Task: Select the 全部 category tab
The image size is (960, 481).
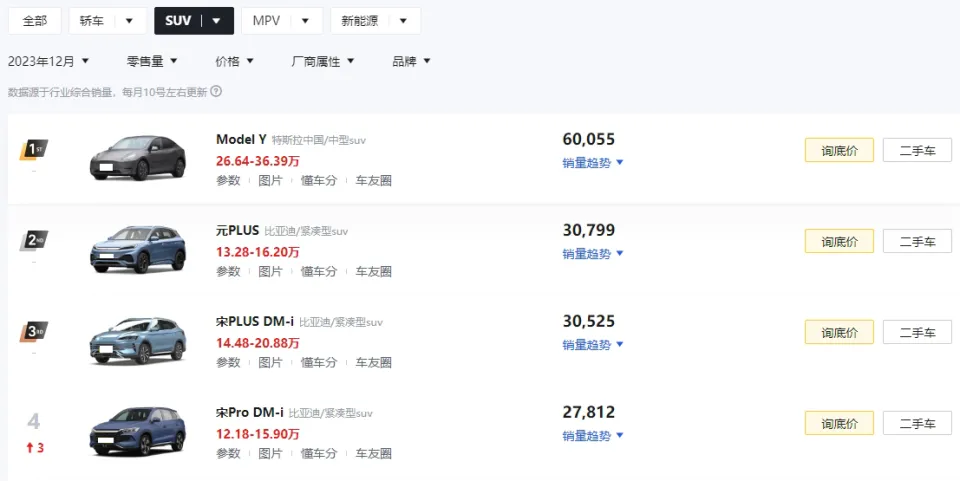Action: 35,21
